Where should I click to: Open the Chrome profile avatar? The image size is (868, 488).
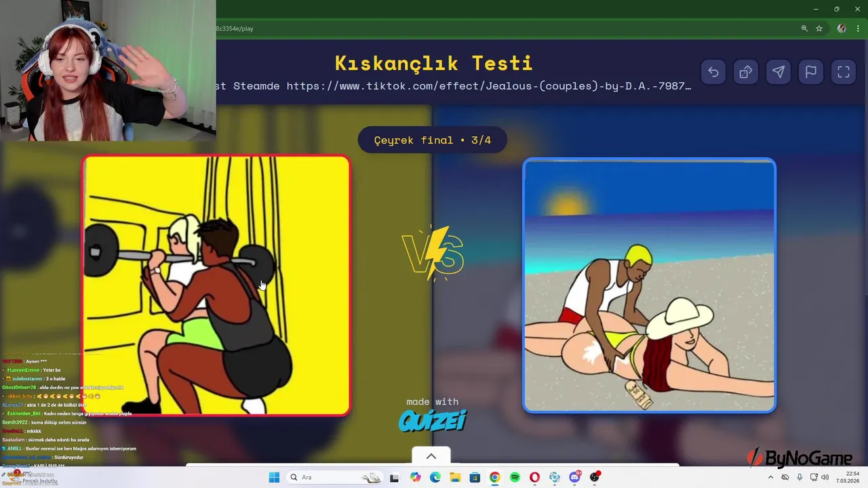(842, 28)
